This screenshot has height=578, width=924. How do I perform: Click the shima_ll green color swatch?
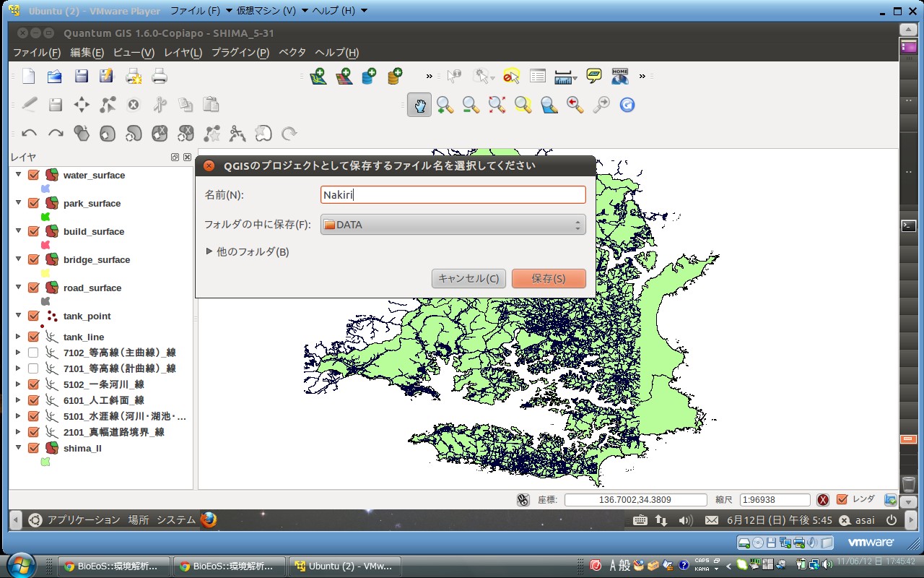point(45,461)
